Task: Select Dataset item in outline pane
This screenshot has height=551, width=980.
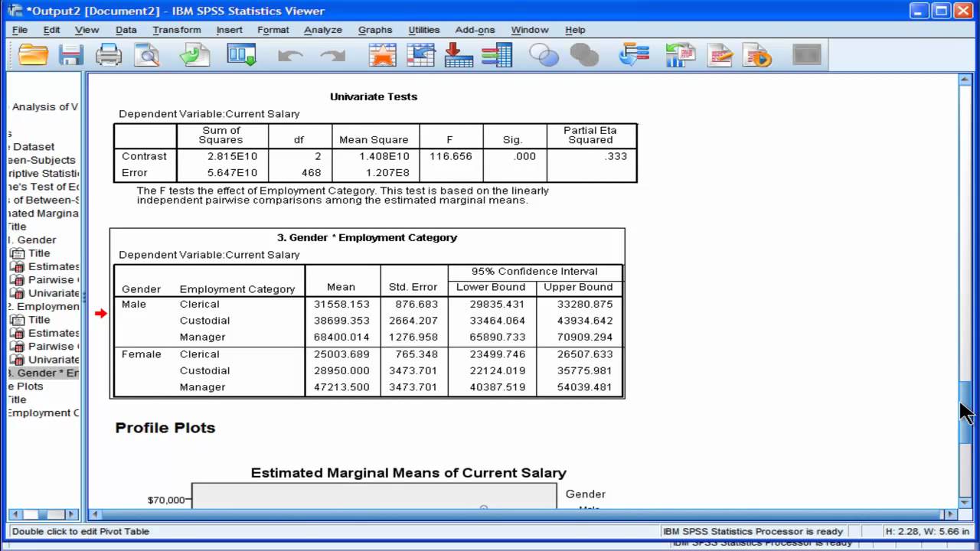Action: coord(33,147)
